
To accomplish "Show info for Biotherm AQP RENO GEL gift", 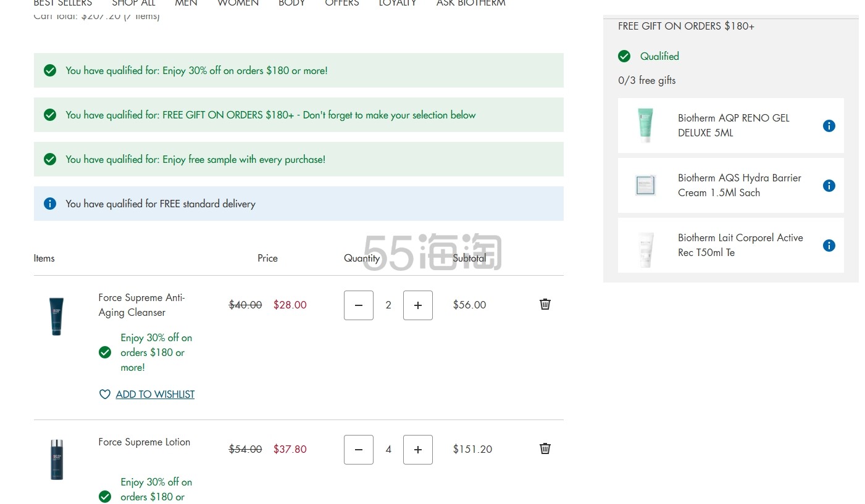I will click(x=829, y=126).
